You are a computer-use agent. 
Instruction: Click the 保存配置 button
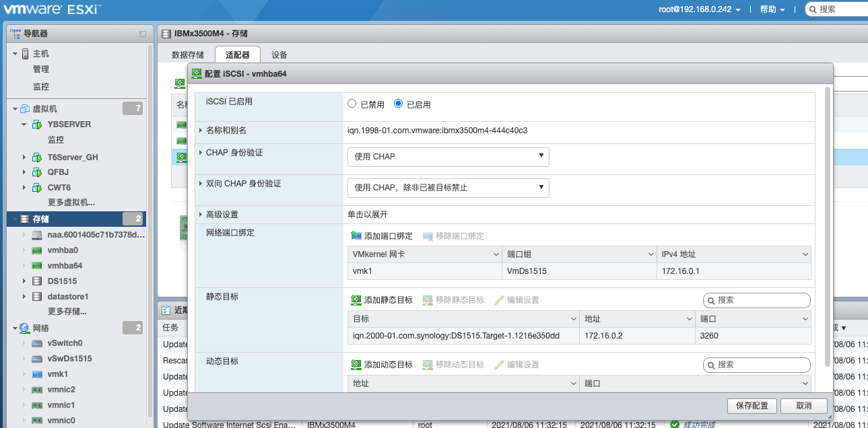(752, 406)
